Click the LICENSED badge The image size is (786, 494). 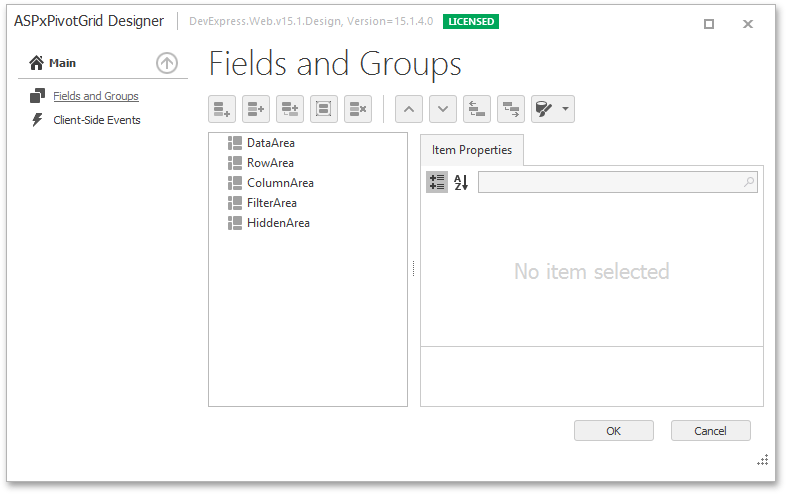pos(471,22)
